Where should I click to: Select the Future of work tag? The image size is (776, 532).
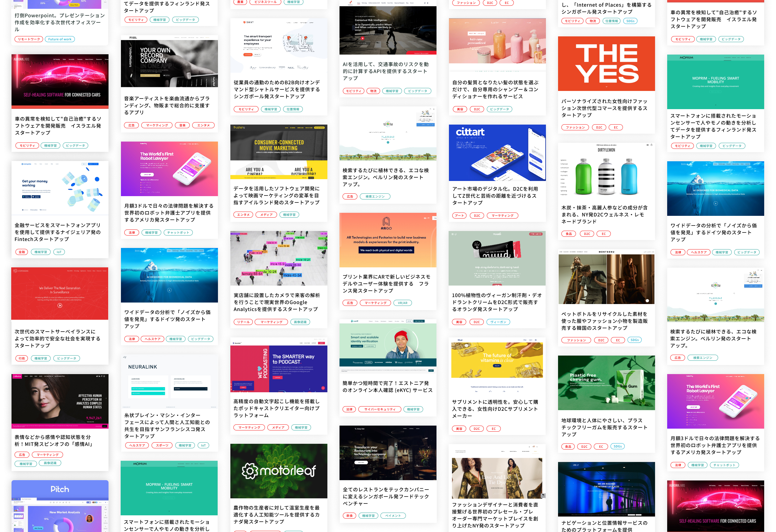click(x=60, y=39)
